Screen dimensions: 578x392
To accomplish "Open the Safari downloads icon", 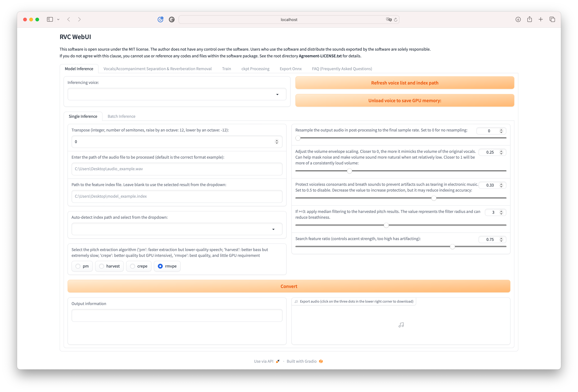I will click(518, 19).
